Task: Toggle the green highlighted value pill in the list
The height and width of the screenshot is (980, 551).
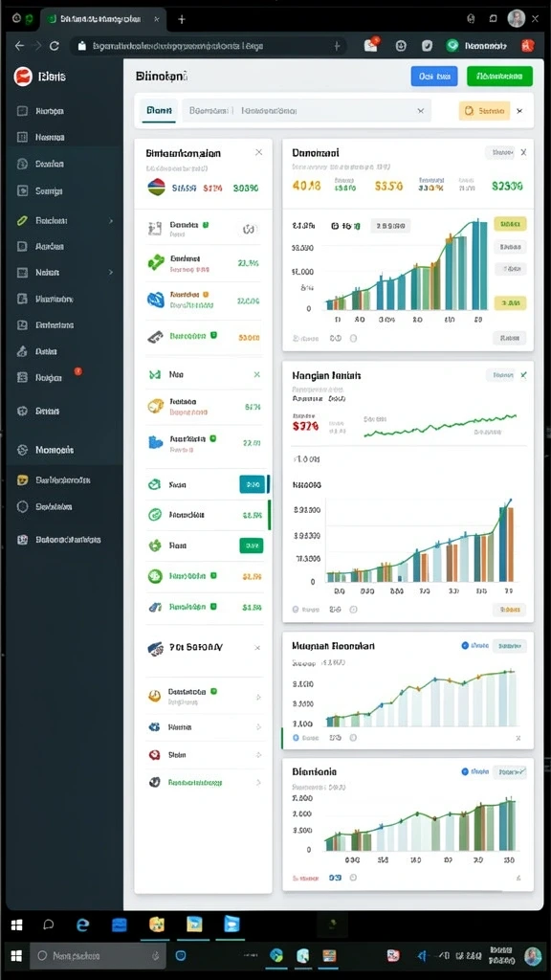Action: (252, 546)
